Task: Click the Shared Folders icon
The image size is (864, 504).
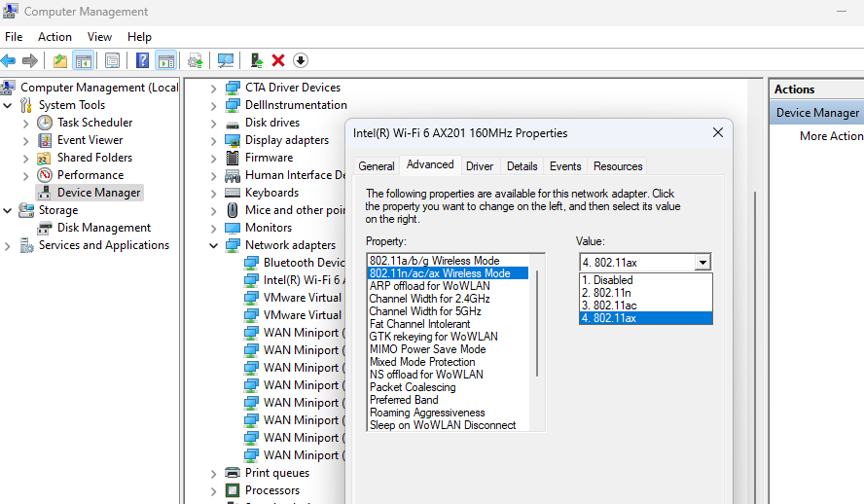Action: [44, 158]
